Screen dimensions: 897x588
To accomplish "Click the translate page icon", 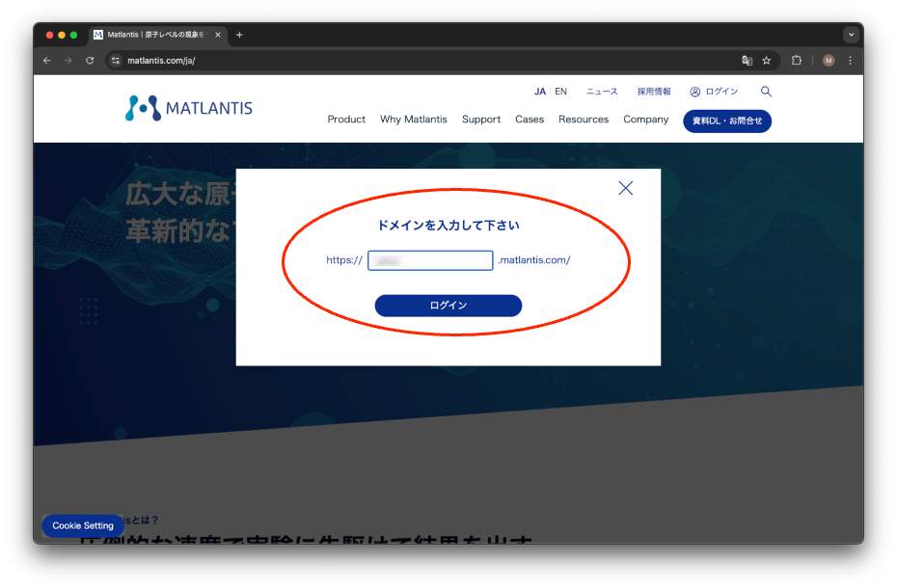I will [x=747, y=60].
